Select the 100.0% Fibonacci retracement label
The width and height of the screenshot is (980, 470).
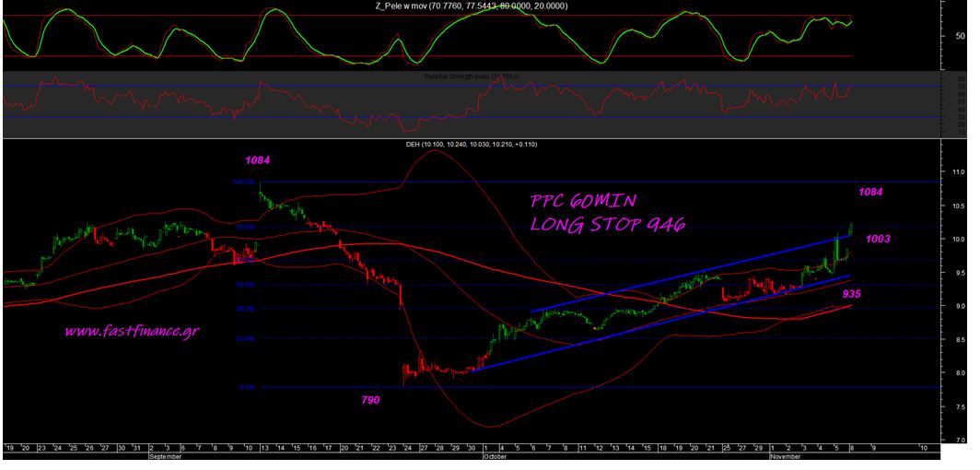[244, 182]
